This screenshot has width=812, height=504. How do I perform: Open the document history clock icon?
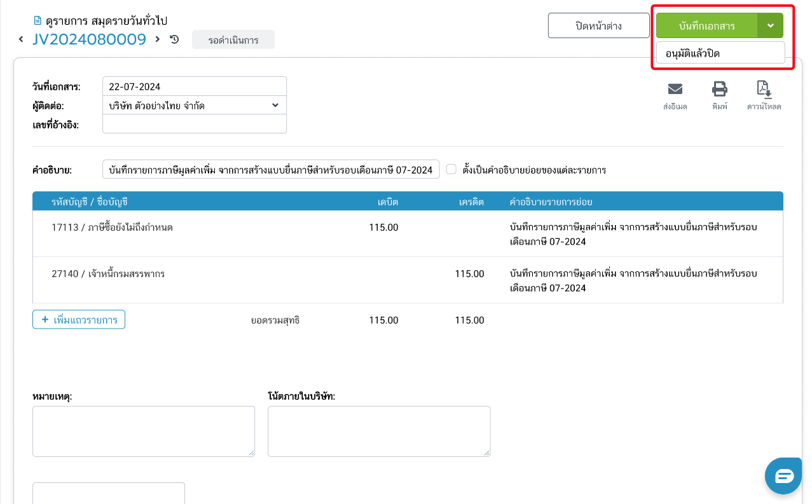[174, 39]
